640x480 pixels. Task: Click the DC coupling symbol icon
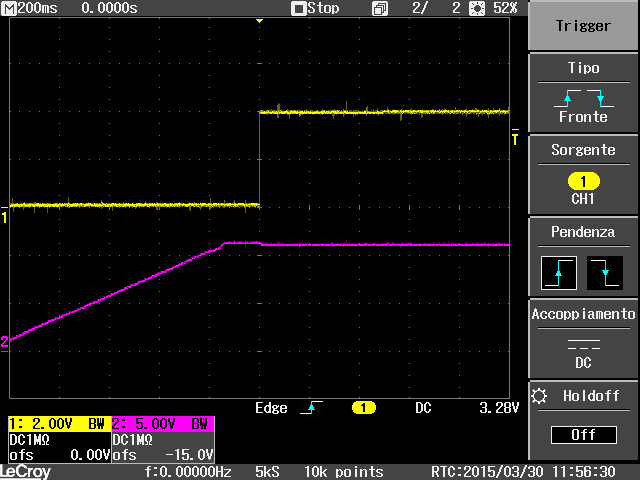point(584,344)
